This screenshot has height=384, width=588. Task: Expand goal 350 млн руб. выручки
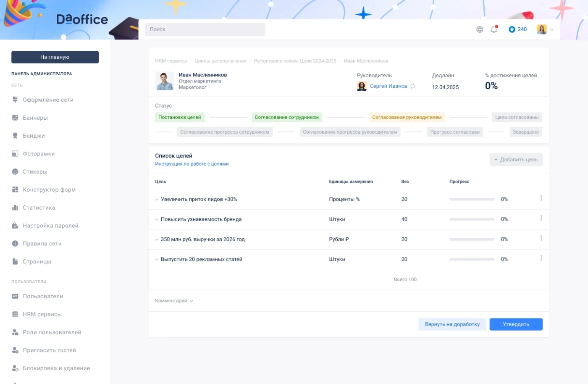157,239
